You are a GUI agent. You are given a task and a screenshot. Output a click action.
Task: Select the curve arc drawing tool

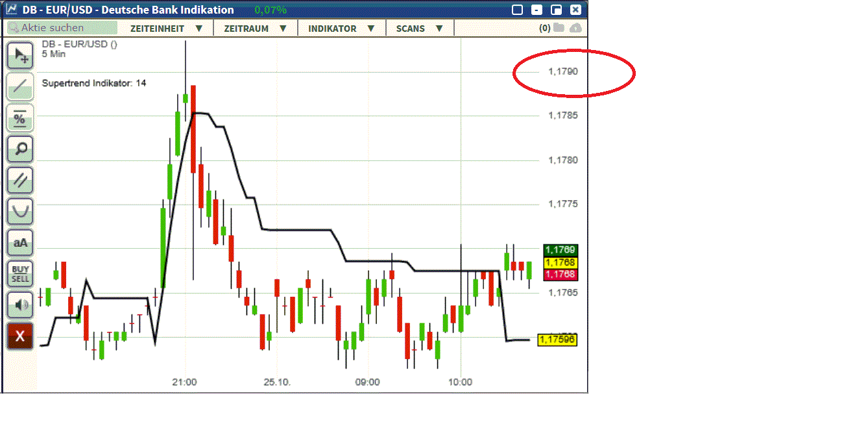point(20,211)
